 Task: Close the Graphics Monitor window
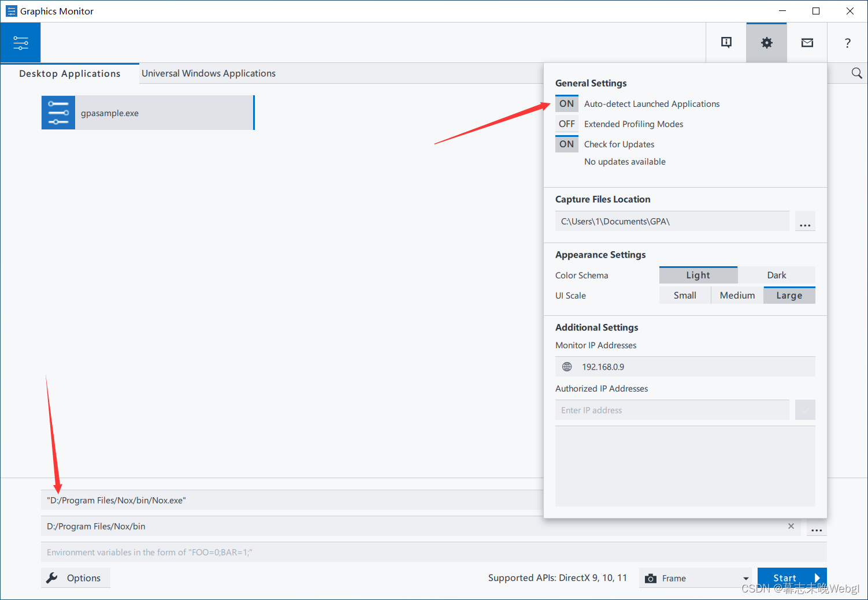click(850, 11)
